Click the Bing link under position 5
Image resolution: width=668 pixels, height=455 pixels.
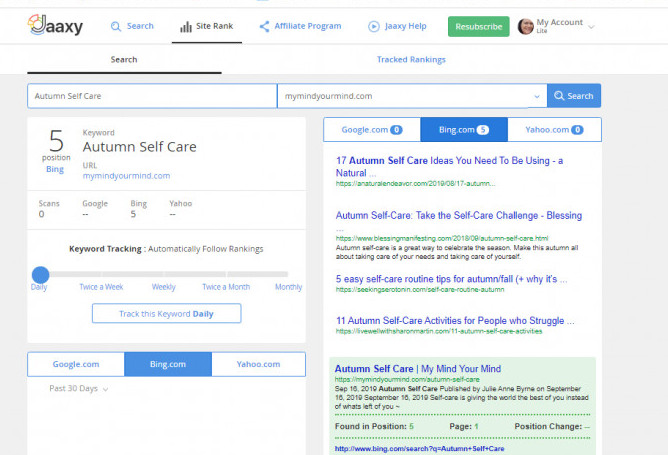pos(55,169)
